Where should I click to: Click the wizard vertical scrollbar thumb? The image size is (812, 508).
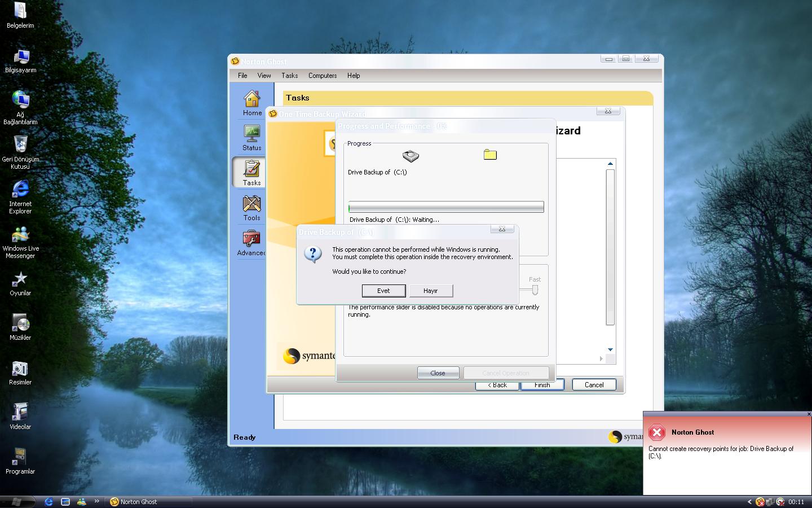pos(610,247)
